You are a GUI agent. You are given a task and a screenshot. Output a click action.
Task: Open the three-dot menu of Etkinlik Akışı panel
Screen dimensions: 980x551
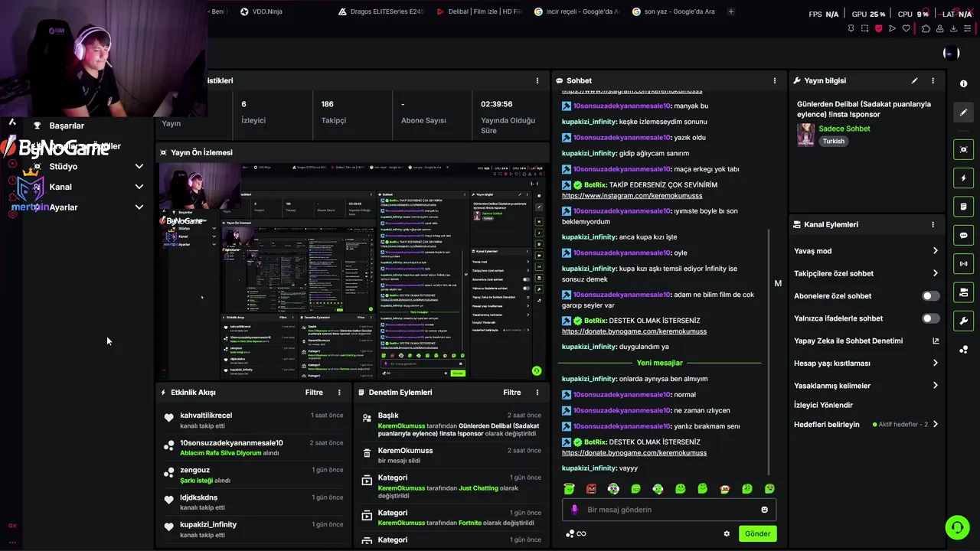(x=339, y=392)
